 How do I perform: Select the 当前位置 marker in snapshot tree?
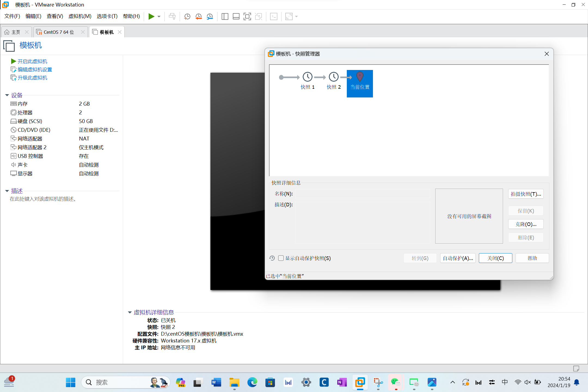point(360,84)
